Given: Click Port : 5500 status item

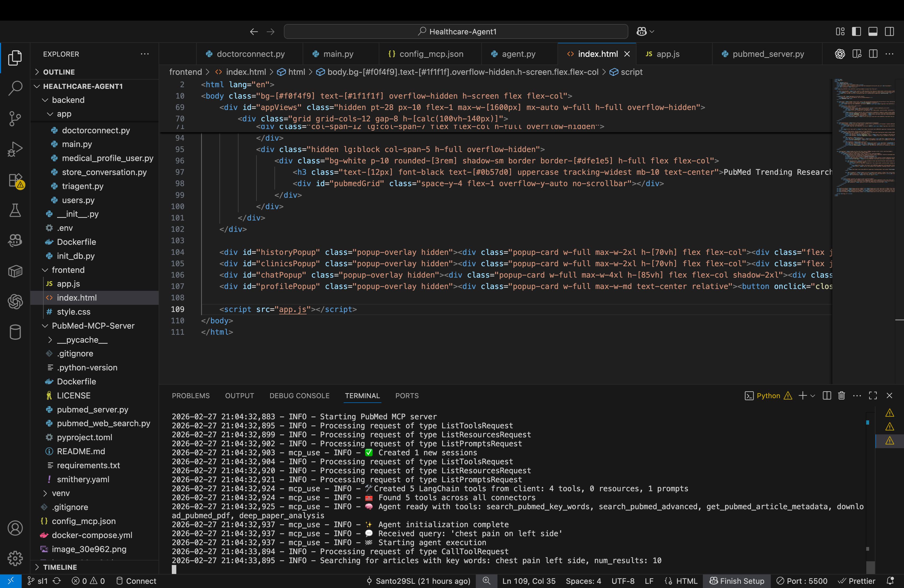Looking at the screenshot, I should coord(802,581).
